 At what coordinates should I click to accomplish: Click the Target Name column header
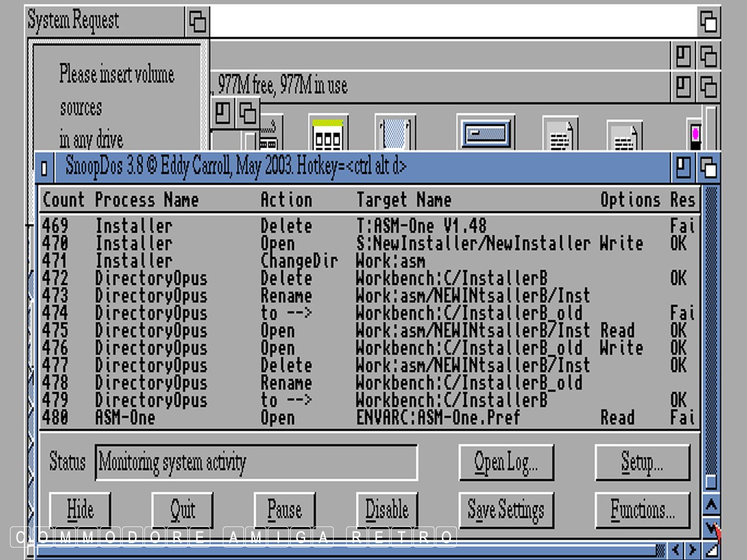coord(404,200)
